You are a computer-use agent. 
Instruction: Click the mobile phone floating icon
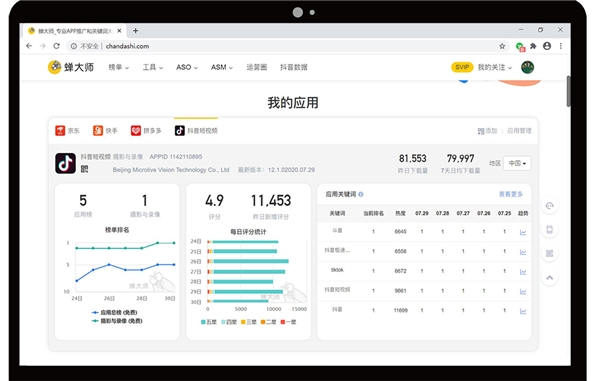pyautogui.click(x=549, y=230)
